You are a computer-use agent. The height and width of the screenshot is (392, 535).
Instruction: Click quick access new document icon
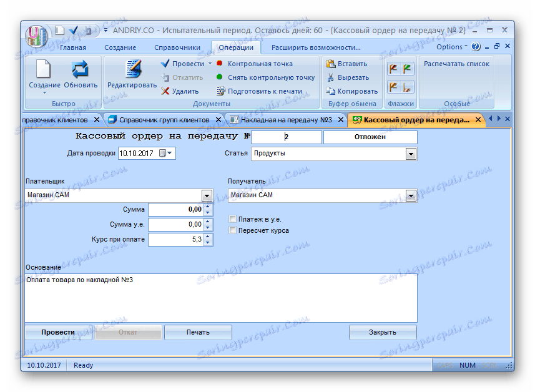60,31
